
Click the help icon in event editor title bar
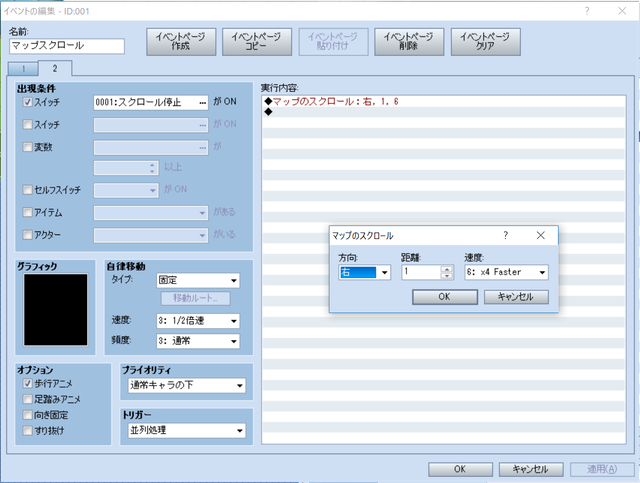click(x=587, y=11)
